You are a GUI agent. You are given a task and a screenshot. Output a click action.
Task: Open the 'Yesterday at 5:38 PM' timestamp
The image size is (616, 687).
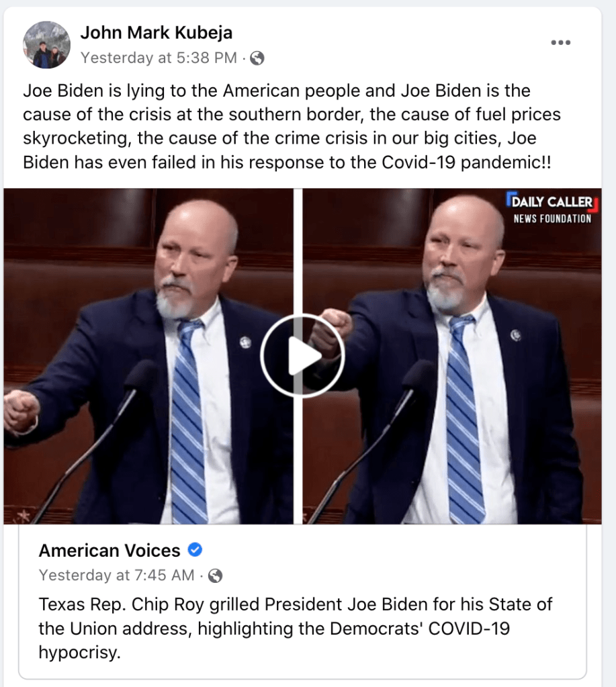coord(159,58)
